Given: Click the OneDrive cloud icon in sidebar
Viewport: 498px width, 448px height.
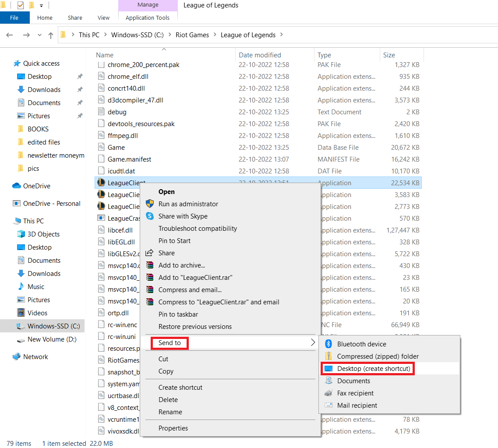Looking at the screenshot, I should pos(17,186).
